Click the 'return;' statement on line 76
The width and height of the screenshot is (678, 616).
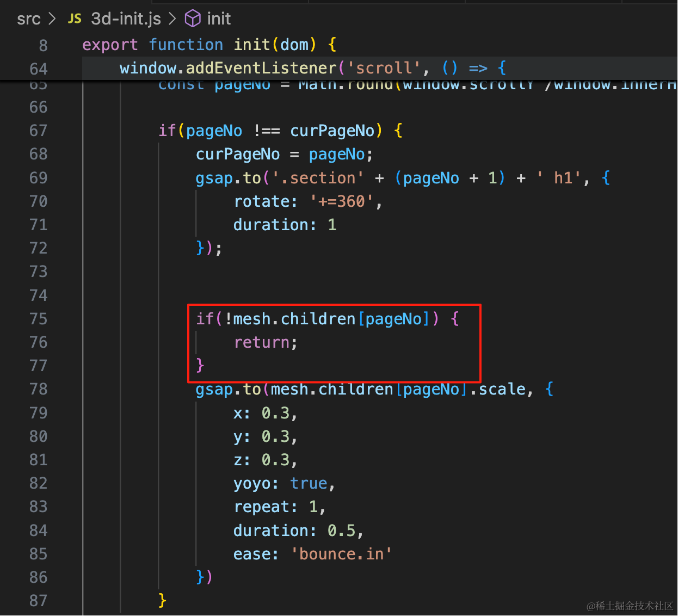coord(266,342)
